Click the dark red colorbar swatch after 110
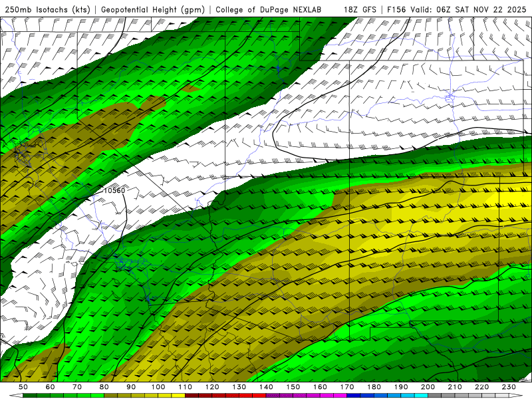The image size is (532, 399). [192, 396]
